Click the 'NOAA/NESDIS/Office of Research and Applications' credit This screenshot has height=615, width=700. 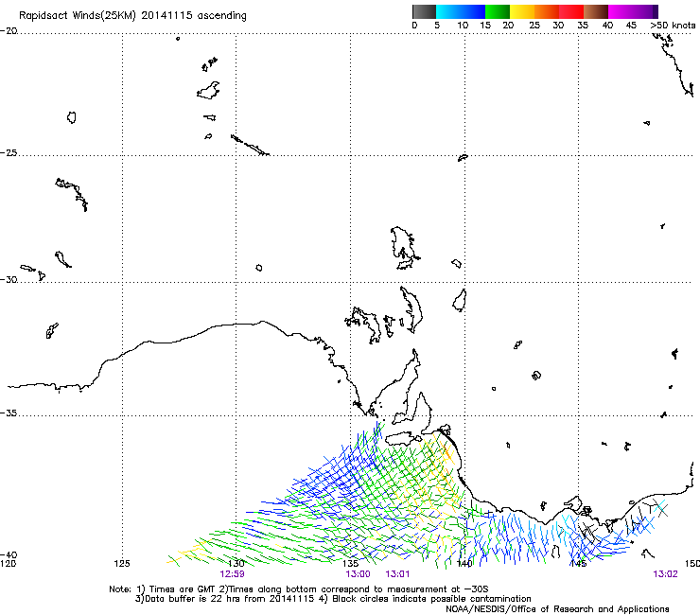(x=557, y=608)
